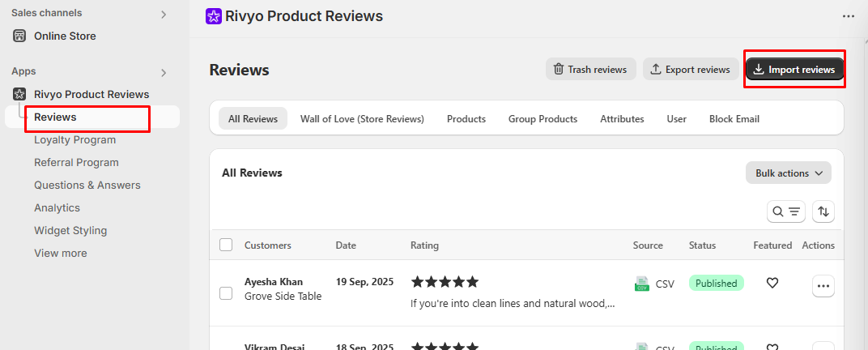Open the Products tab
Screen dimensions: 868x350
[466, 118]
